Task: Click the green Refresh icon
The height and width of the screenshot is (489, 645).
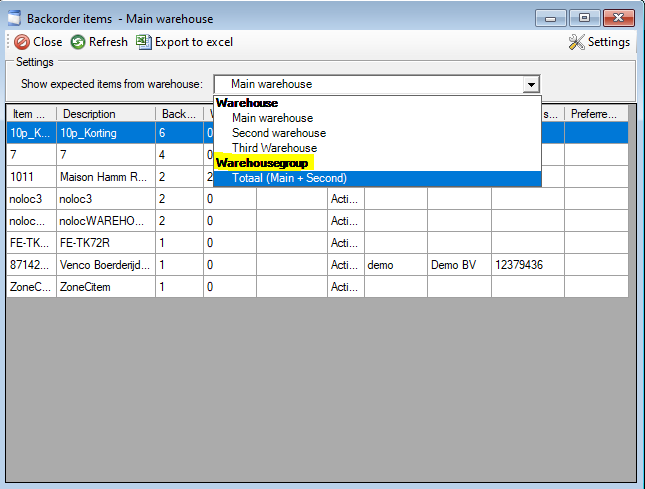Action: [78, 42]
